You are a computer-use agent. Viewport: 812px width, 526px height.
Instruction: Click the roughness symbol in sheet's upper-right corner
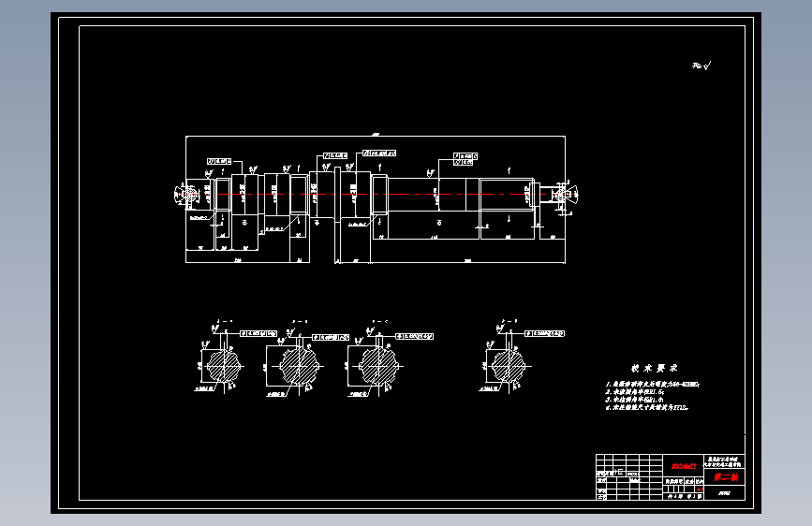click(x=701, y=66)
